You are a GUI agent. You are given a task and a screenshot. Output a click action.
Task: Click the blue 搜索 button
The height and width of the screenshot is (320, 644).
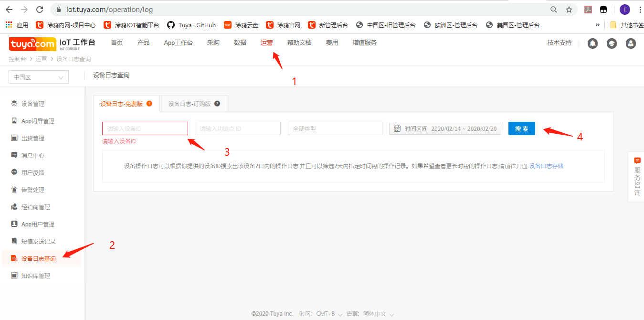[522, 128]
